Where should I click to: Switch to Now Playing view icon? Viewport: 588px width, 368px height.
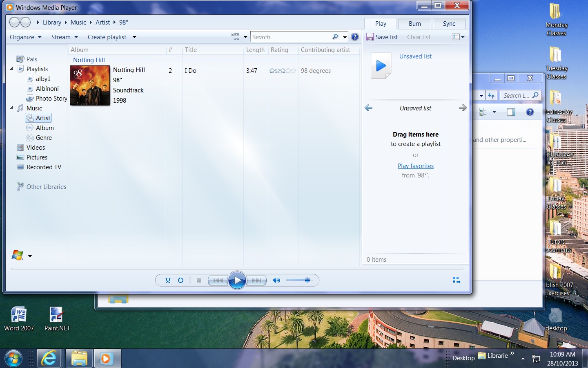(x=457, y=280)
